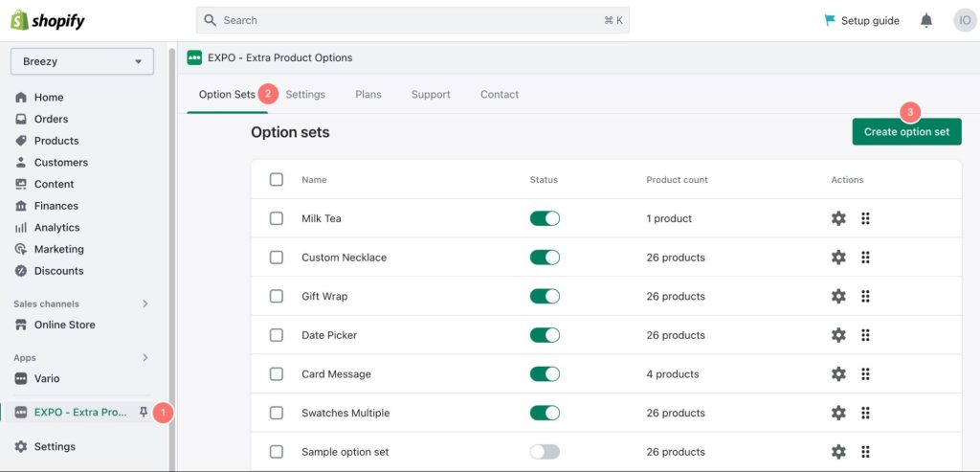
Task: Click the Vario app icon in sidebar
Action: (21, 378)
